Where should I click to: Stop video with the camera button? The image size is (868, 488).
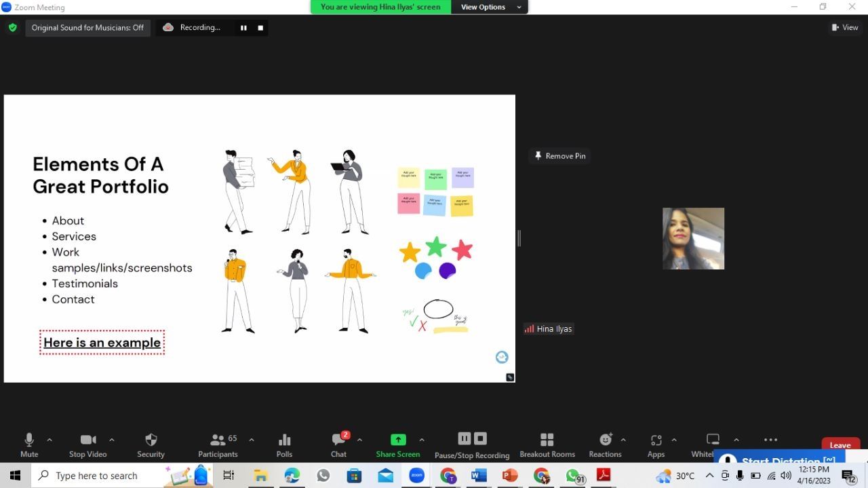point(87,445)
